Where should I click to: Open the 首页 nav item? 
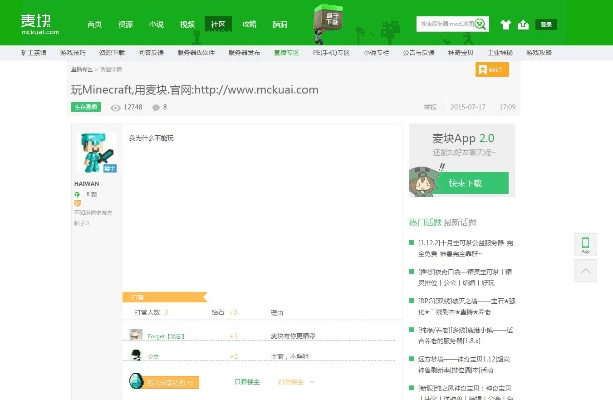[x=95, y=24]
